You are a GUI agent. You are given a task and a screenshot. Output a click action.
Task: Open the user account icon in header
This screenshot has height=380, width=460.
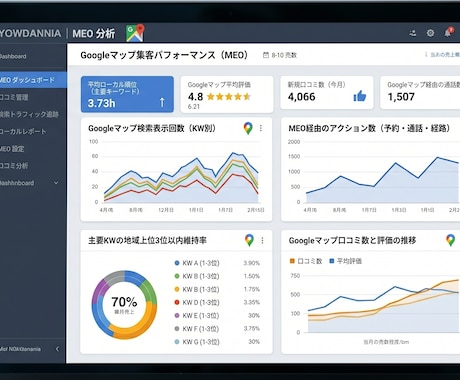click(x=413, y=33)
